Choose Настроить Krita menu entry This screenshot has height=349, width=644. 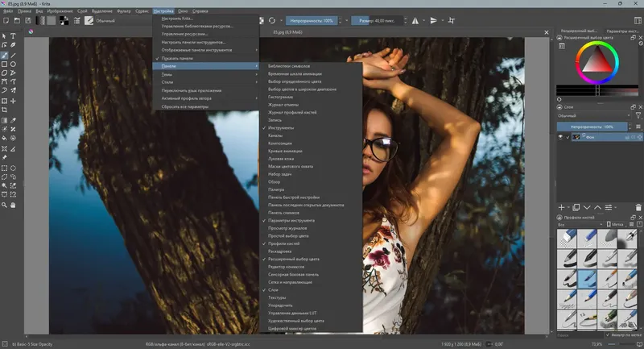(176, 17)
